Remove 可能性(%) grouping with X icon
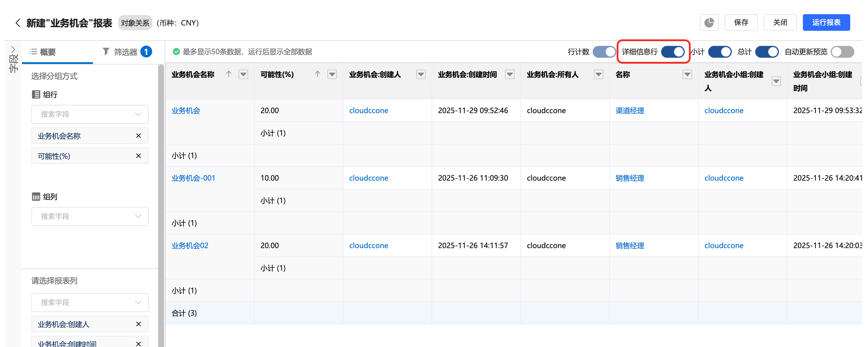 point(138,156)
